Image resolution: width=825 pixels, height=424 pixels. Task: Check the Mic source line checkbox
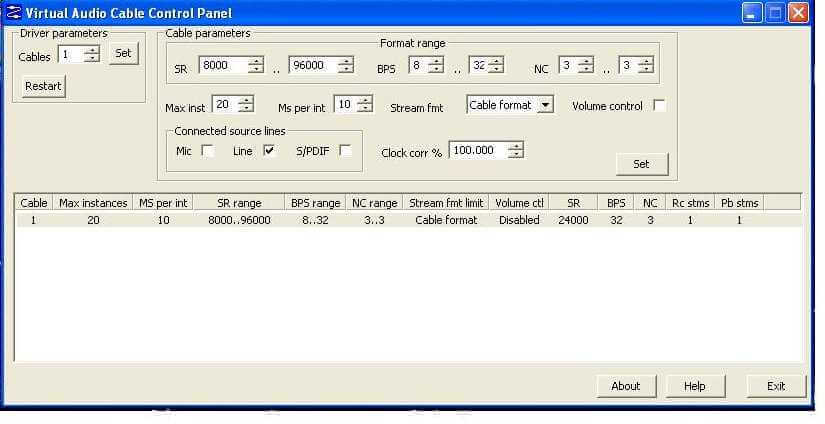(208, 151)
